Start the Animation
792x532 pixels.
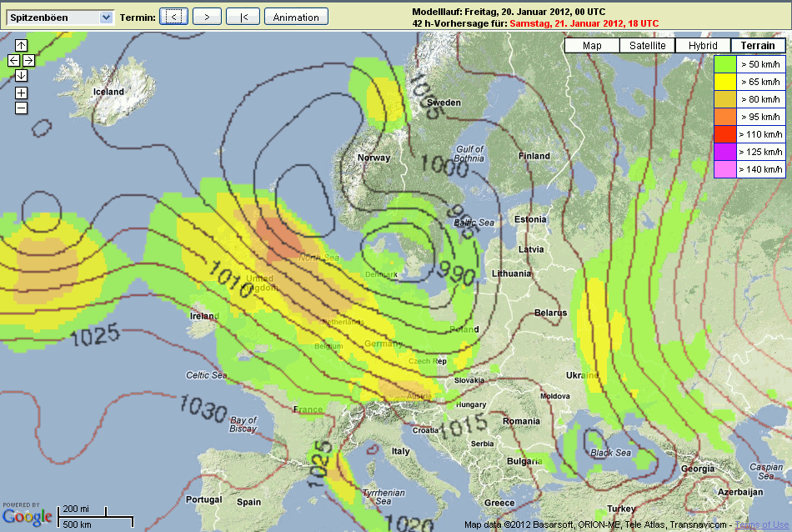tap(296, 17)
